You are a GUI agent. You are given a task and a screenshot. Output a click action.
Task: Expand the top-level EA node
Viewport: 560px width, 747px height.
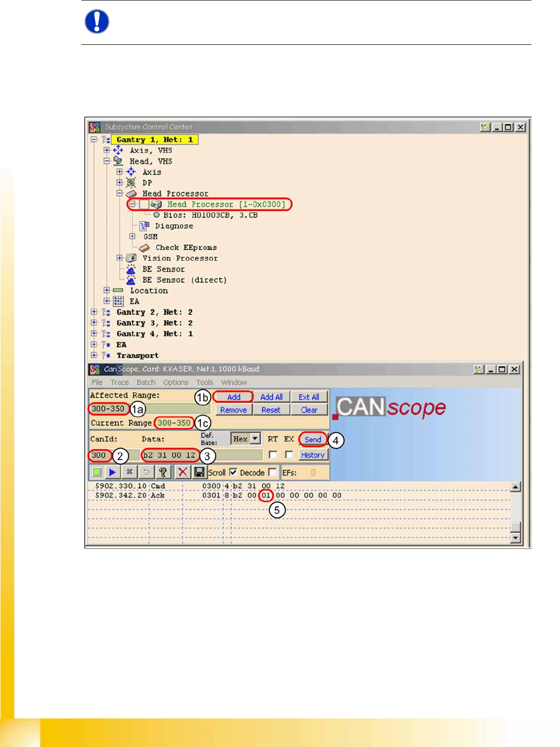(94, 344)
